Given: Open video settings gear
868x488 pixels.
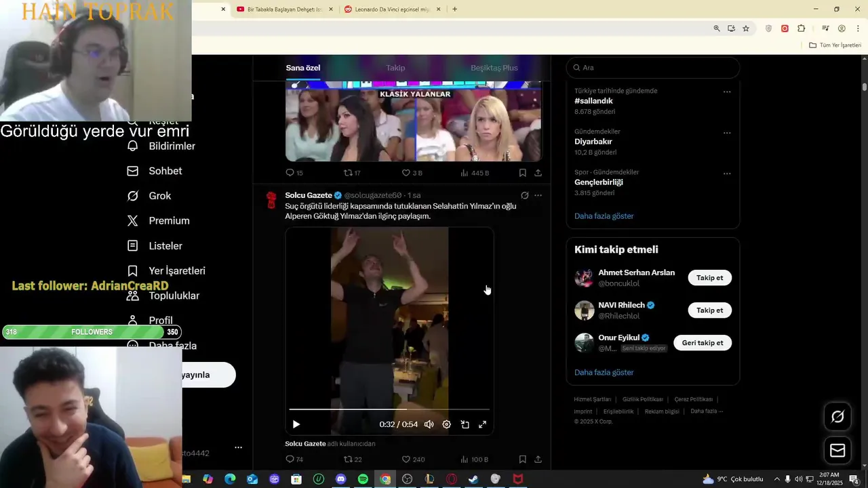Looking at the screenshot, I should pos(446,424).
